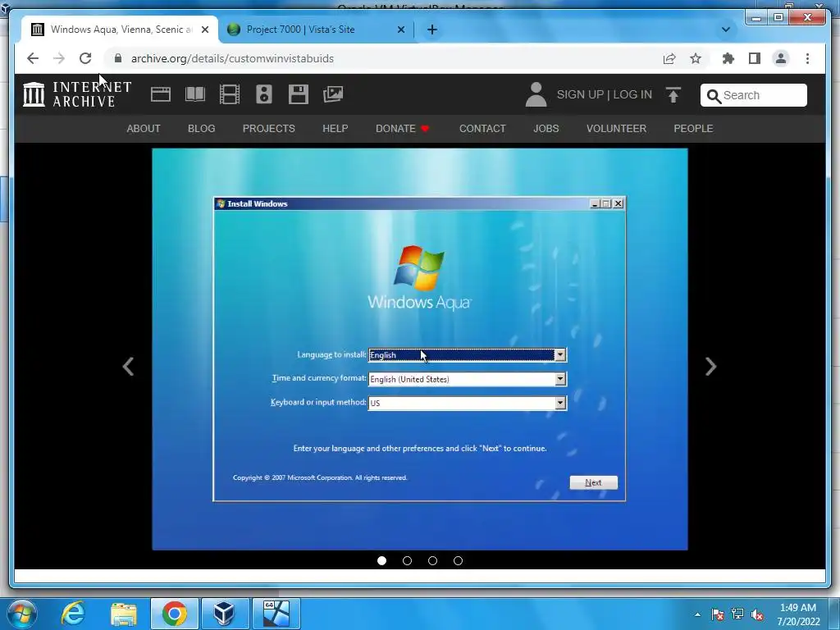Show previous carousel image
The image size is (840, 630).
pos(128,367)
